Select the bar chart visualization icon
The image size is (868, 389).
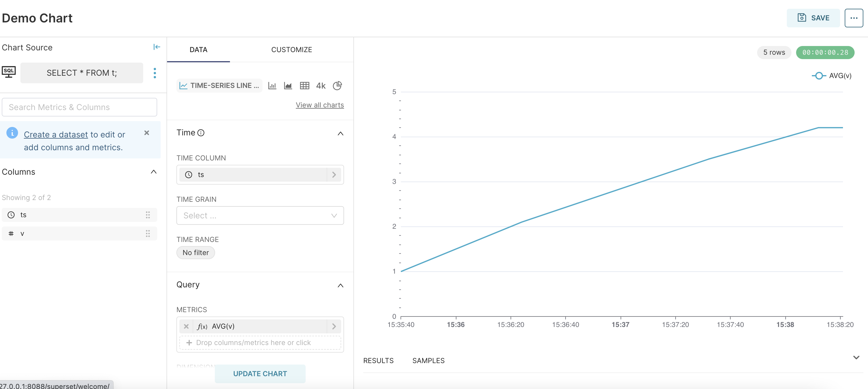click(272, 86)
